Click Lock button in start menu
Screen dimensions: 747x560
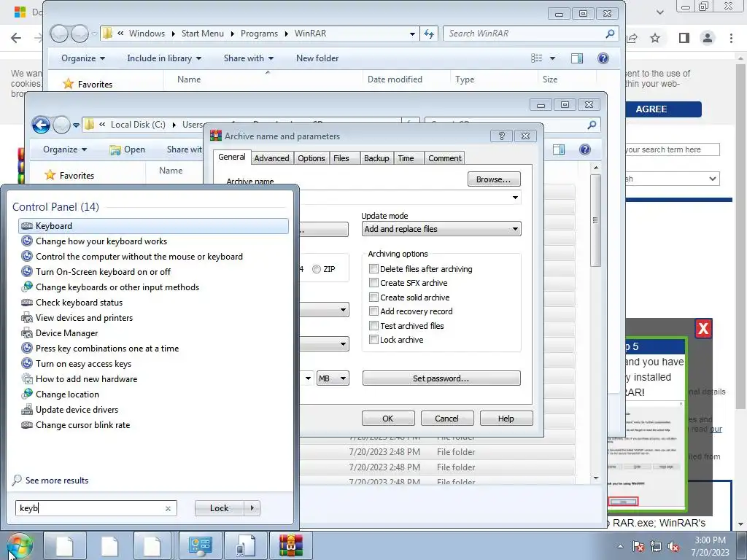[x=219, y=508]
